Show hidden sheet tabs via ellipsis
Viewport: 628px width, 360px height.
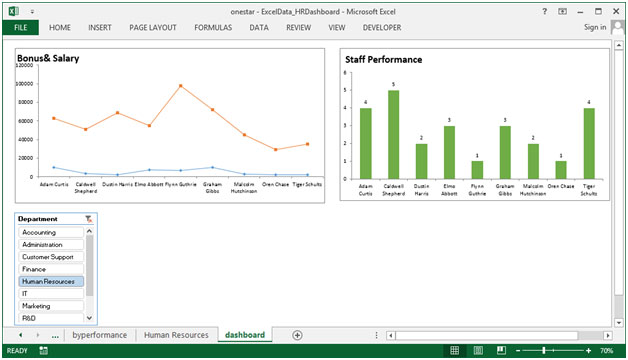tap(55, 336)
